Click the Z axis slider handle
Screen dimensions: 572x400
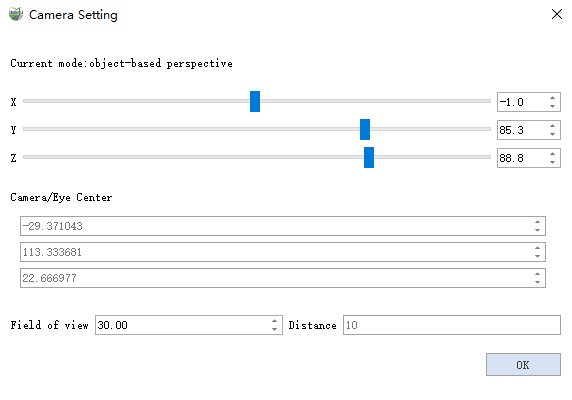coord(369,158)
